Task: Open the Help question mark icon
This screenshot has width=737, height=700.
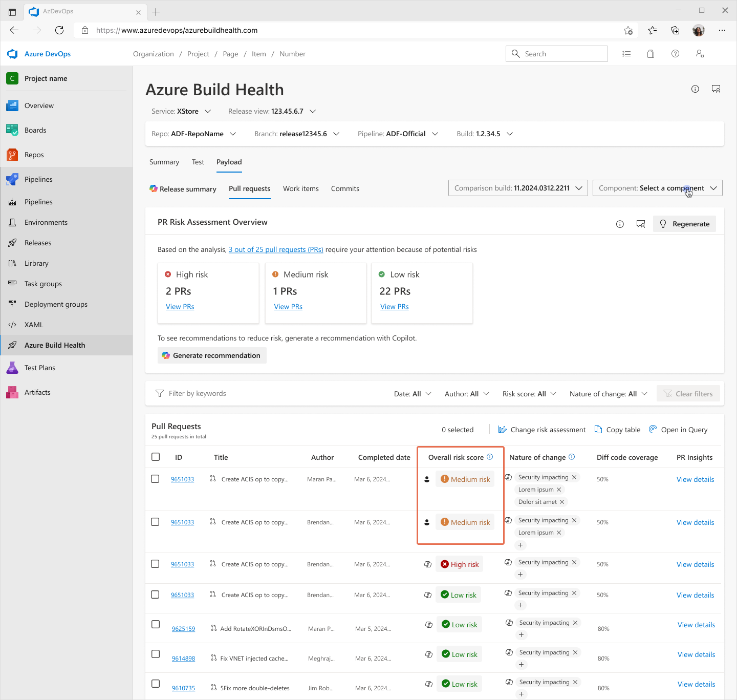Action: [x=675, y=54]
